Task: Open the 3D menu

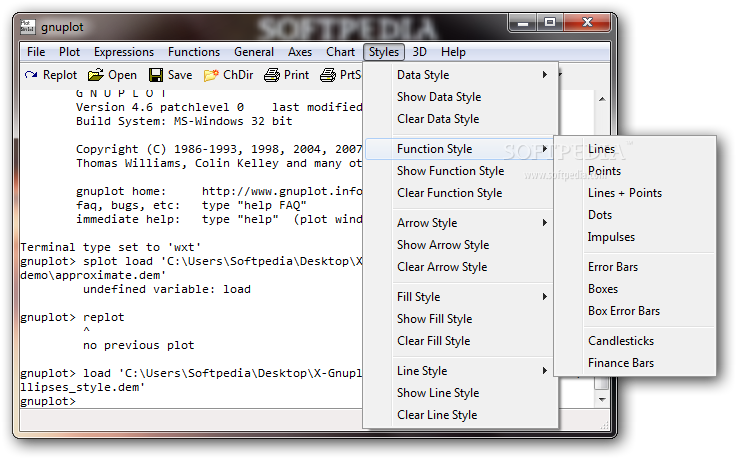Action: [x=419, y=52]
